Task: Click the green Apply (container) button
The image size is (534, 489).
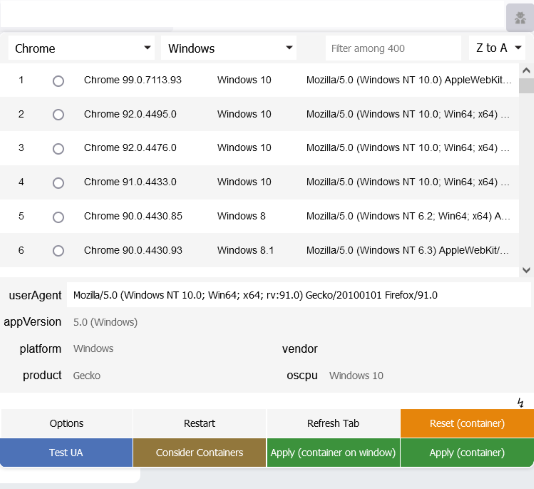Action: click(467, 452)
